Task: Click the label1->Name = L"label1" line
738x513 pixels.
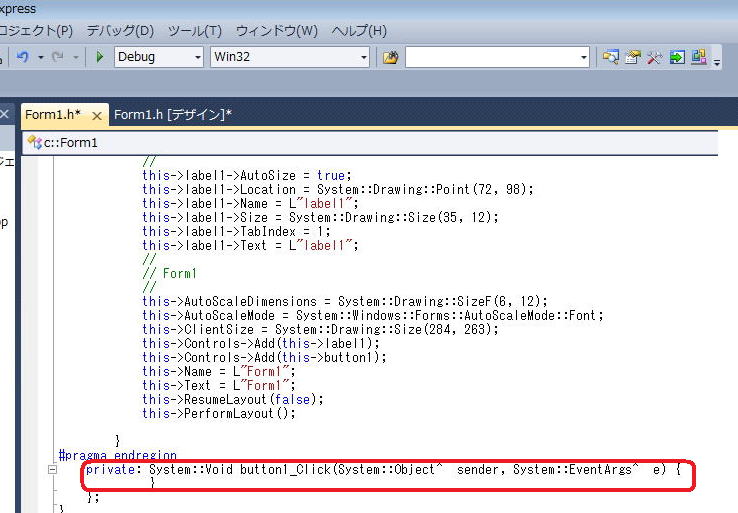Action: click(250, 203)
